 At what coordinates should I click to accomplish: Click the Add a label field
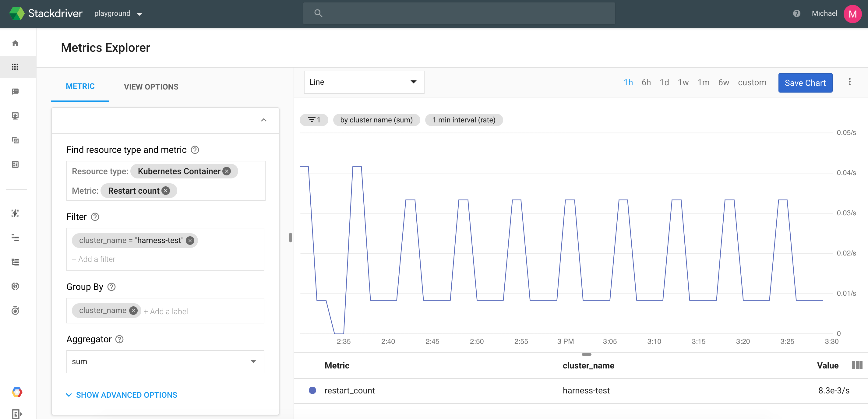tap(166, 312)
